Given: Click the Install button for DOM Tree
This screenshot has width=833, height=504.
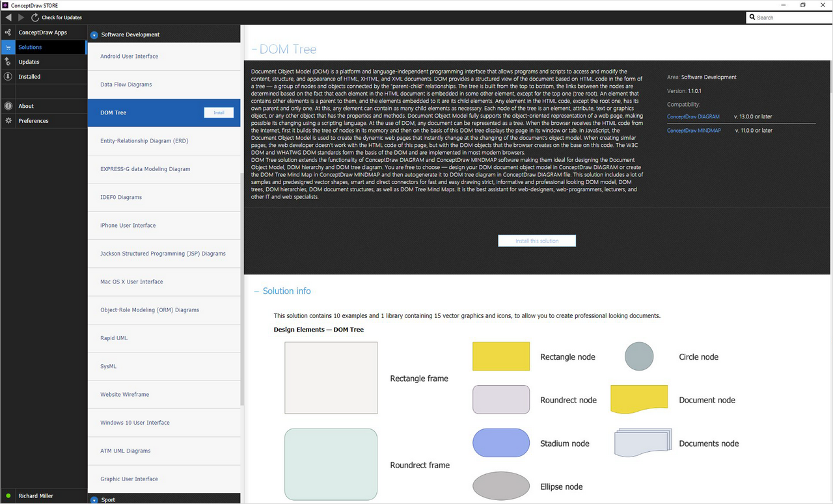Looking at the screenshot, I should 219,113.
